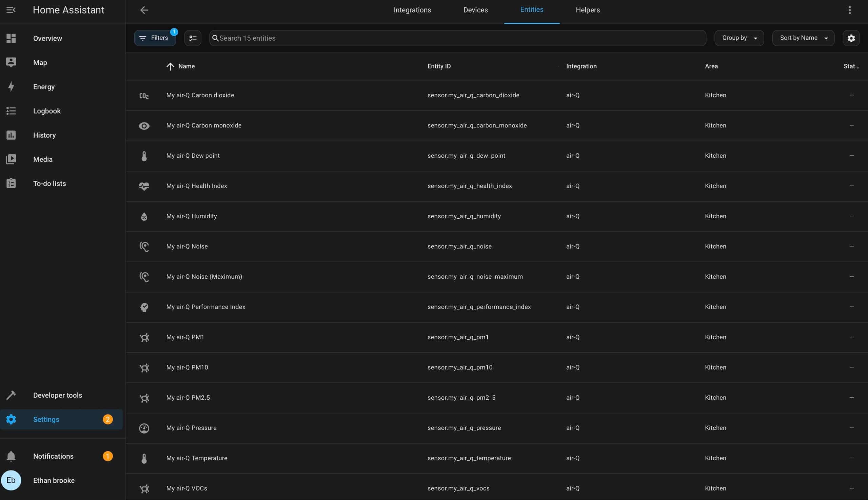This screenshot has height=500, width=868.
Task: Switch to the Helpers tab
Action: point(588,10)
